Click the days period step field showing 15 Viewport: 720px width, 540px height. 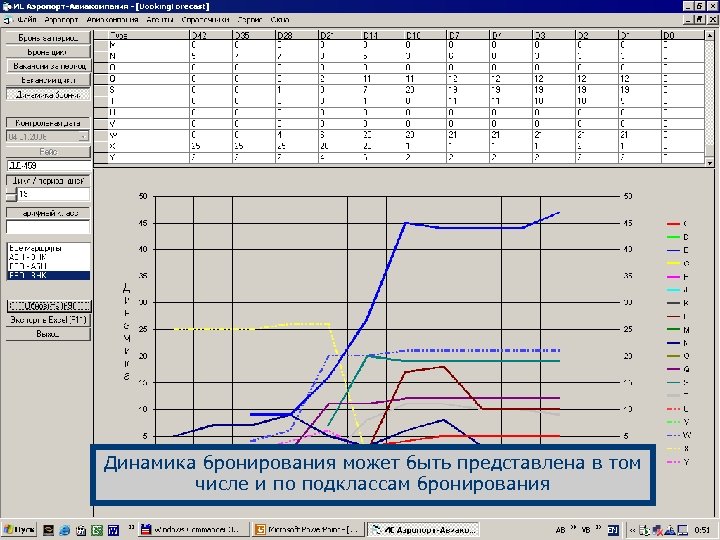pos(53,194)
